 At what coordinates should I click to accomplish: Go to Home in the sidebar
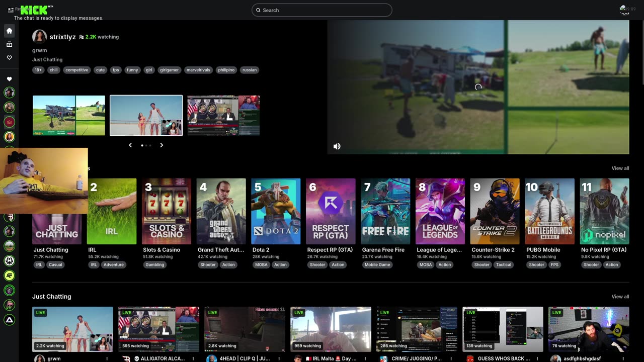[x=9, y=31]
